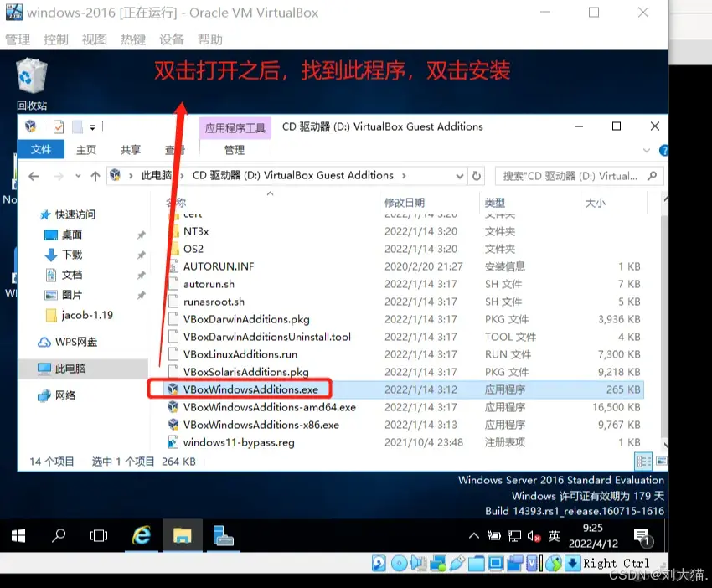This screenshot has width=712, height=588.
Task: Click the File Explorer taskbar icon
Action: 182,536
